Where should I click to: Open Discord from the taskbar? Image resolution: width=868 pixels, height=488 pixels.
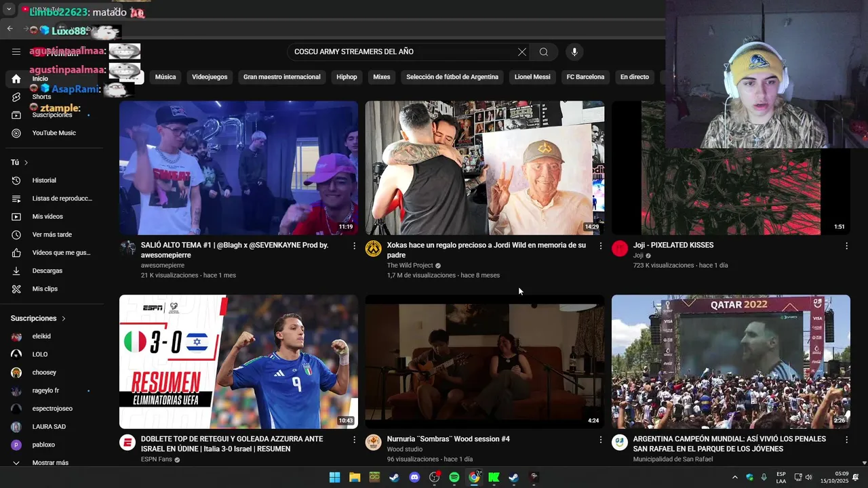tap(414, 477)
